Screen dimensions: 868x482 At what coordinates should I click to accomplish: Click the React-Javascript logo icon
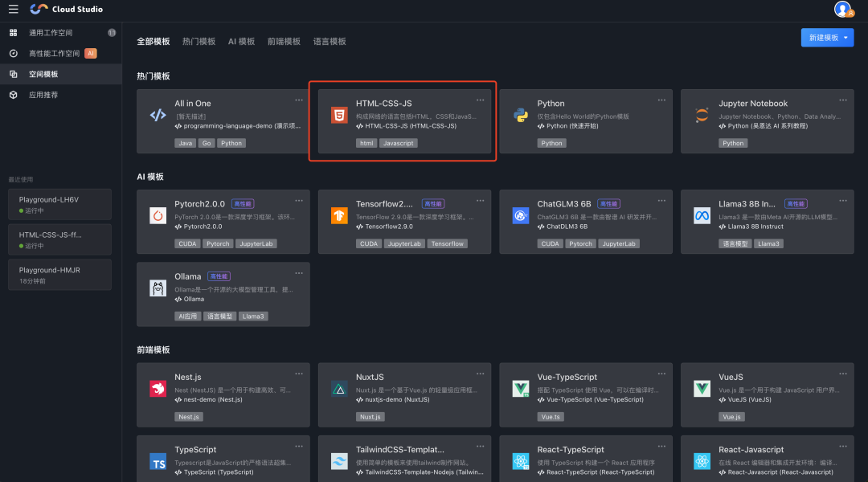pyautogui.click(x=702, y=461)
